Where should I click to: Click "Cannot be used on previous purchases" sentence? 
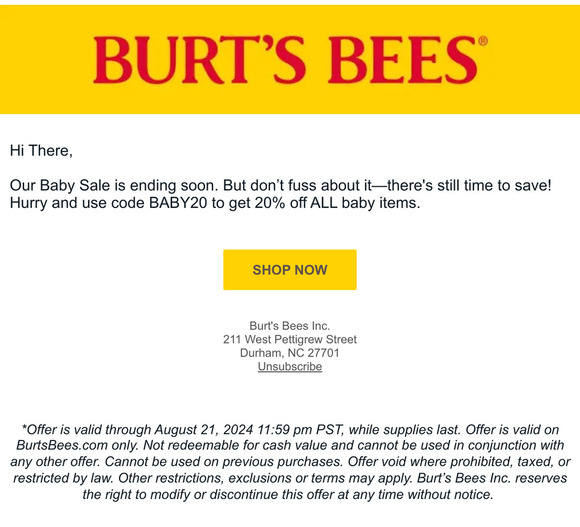[x=224, y=462]
